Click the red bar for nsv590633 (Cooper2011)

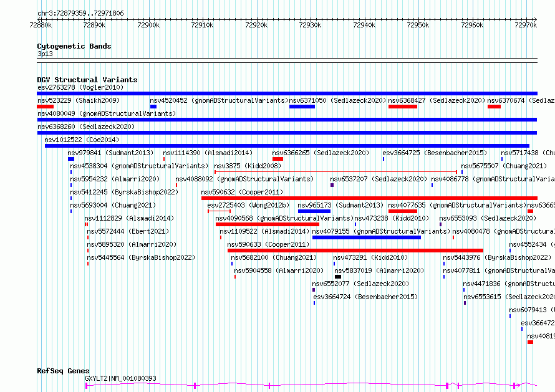point(355,251)
